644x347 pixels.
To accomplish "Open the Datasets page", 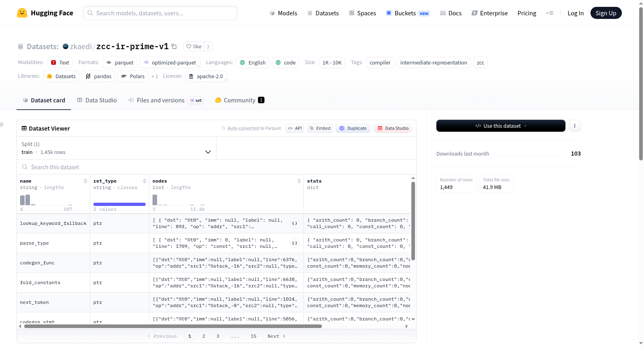I will 323,13.
